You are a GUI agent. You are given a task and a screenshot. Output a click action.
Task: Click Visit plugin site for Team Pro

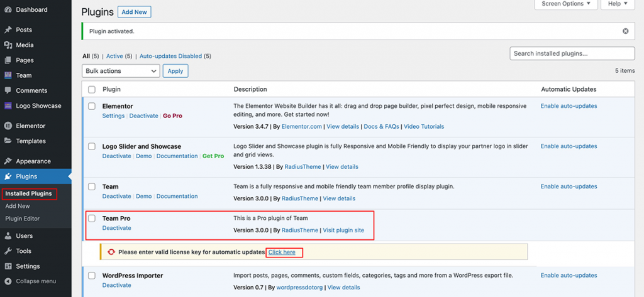[x=343, y=230]
